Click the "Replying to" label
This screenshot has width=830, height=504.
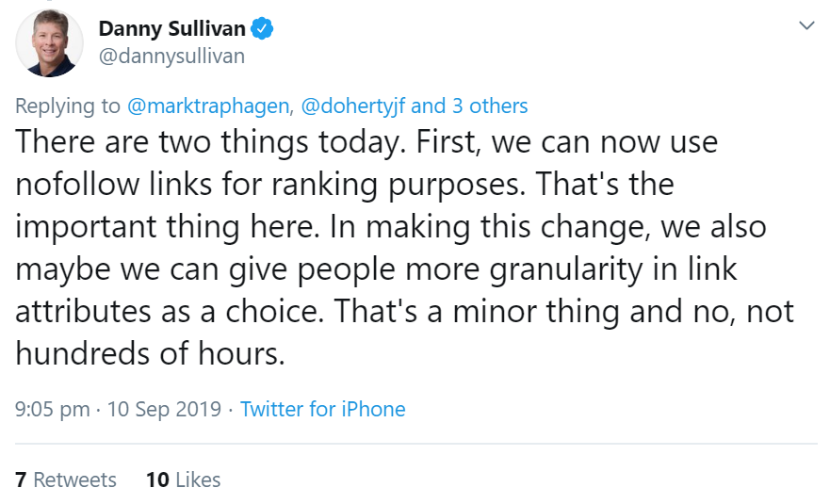coord(68,106)
